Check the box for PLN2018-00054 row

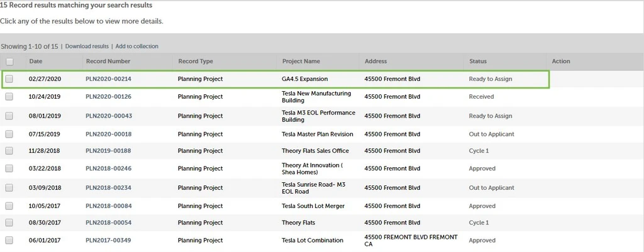point(9,222)
